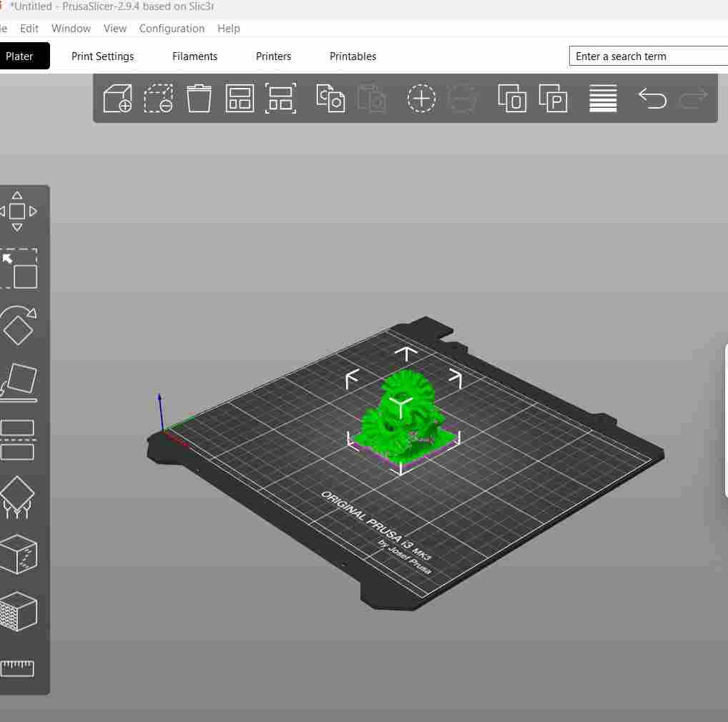This screenshot has height=722, width=728.
Task: Select the Measure tool
Action: 19,668
